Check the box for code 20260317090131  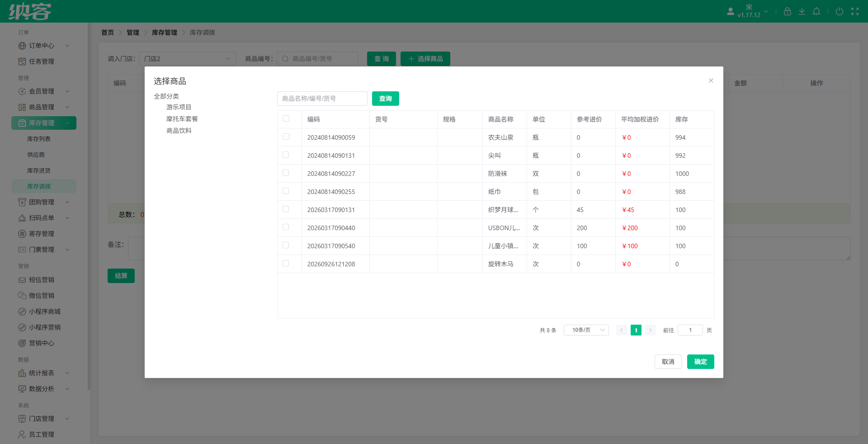[x=286, y=209]
